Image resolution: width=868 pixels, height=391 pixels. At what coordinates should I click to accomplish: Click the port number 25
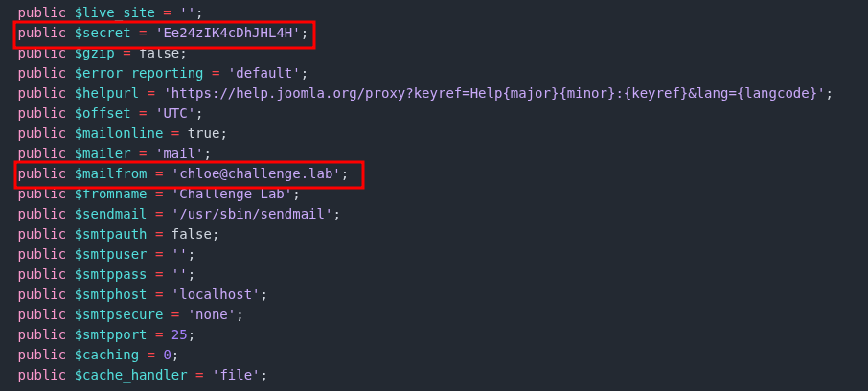[179, 334]
